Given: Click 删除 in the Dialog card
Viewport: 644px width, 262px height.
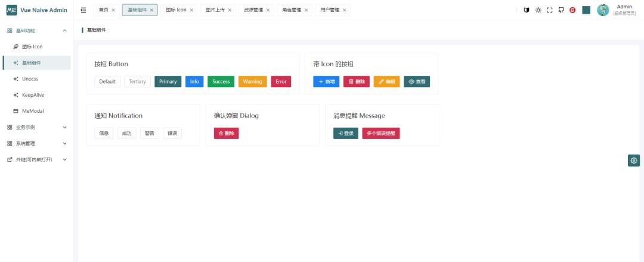Looking at the screenshot, I should tap(227, 133).
